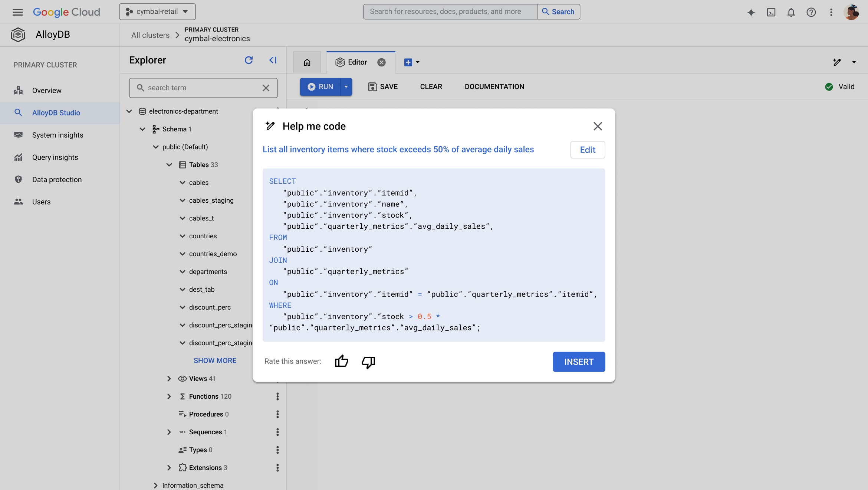Image resolution: width=868 pixels, height=490 pixels.
Task: Open the Gemini sparkle assistant icon
Action: pos(751,12)
